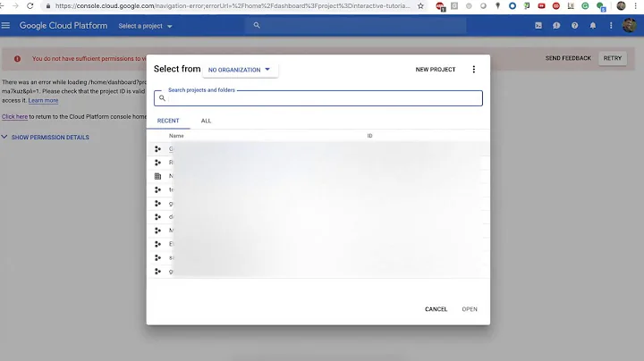
Task: Expand SHOW PERMISSION DETAILS
Action: pos(46,137)
